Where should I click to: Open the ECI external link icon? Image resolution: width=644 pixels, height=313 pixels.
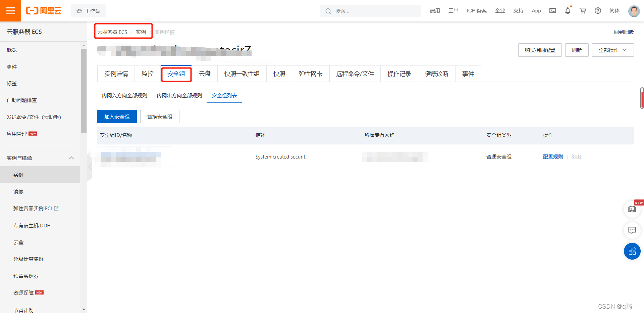point(56,208)
